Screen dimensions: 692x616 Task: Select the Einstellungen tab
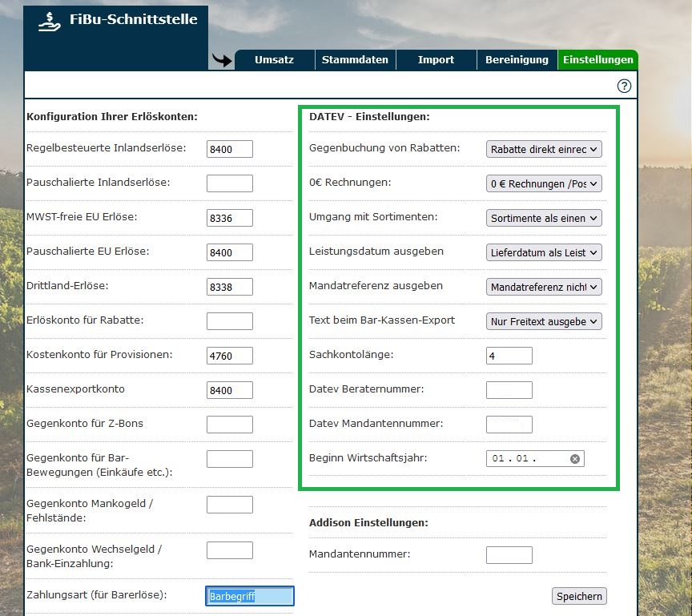tap(597, 60)
